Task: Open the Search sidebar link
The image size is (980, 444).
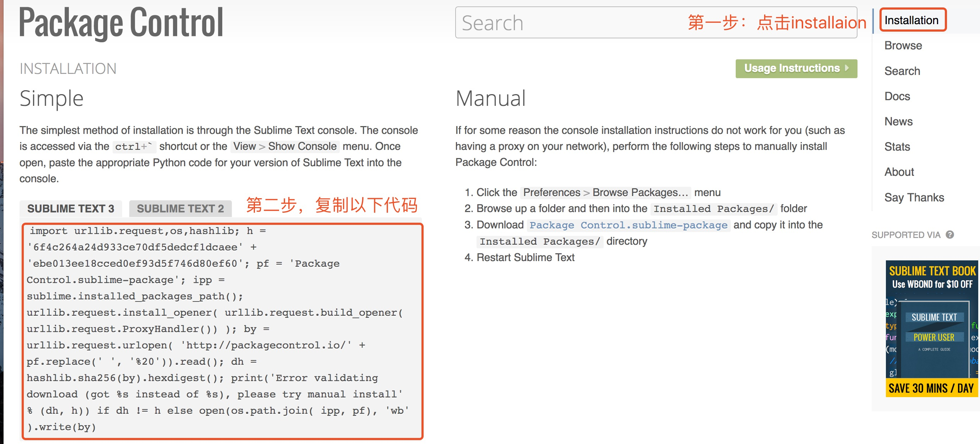Action: click(x=902, y=71)
